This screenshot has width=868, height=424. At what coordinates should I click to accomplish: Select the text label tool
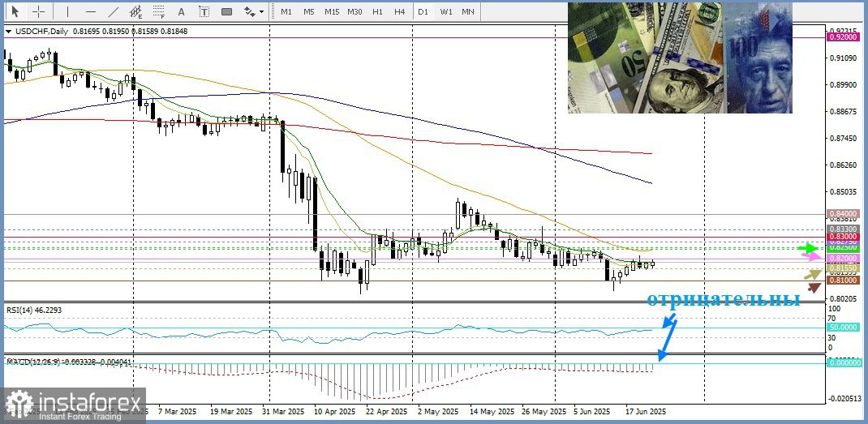(203, 11)
